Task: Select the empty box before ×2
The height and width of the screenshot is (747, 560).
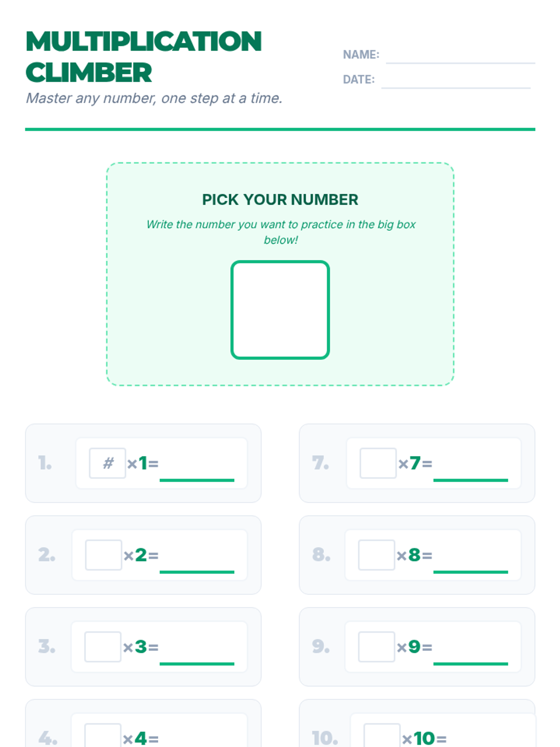Action: (x=104, y=555)
